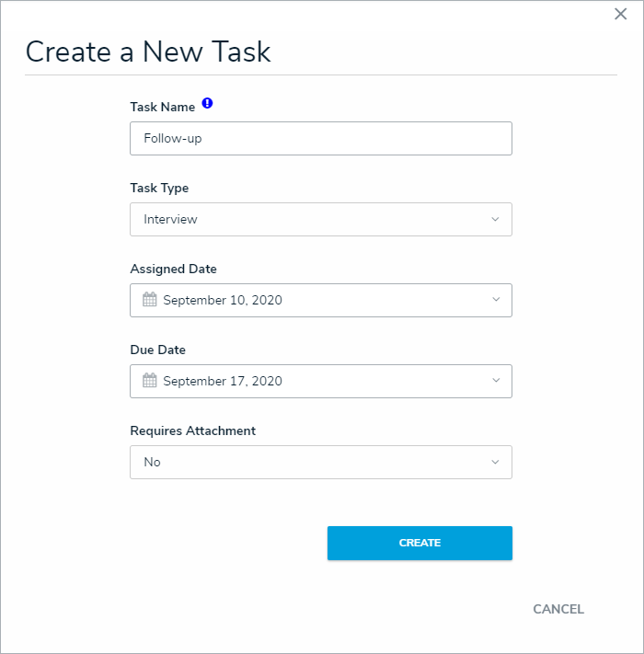Click the CANCEL link
This screenshot has height=654, width=644.
[x=558, y=609]
